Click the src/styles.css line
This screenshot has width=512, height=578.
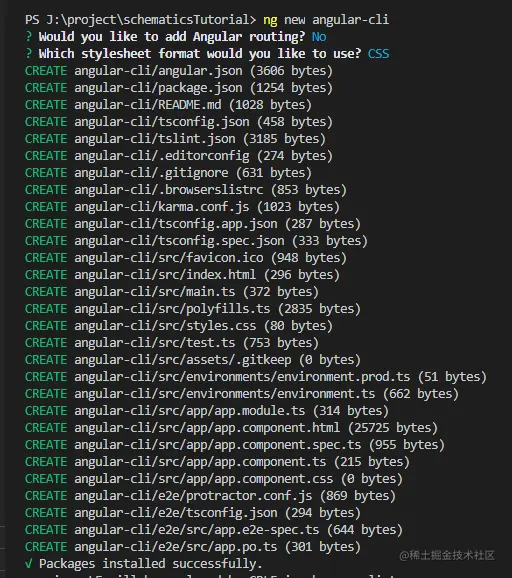pos(179,325)
